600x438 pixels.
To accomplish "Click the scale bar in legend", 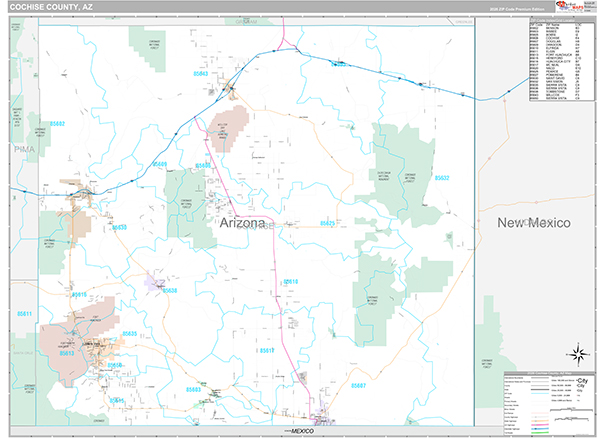I will pos(572,412).
